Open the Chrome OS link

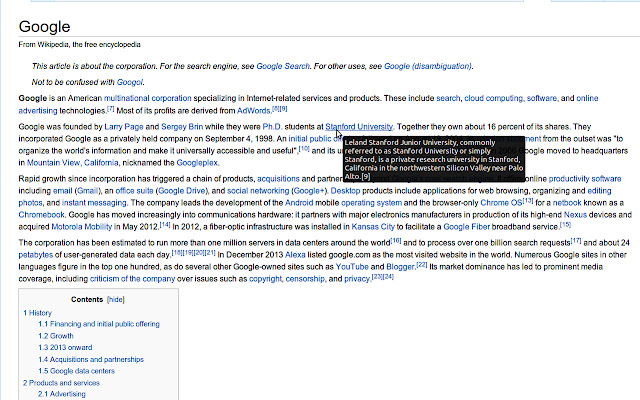501,203
